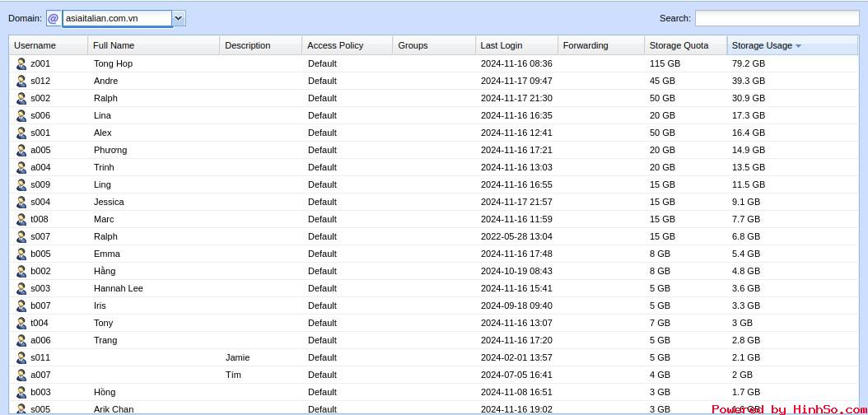
Task: Click last login 2024-10-19 08:43
Action: pyautogui.click(x=516, y=271)
